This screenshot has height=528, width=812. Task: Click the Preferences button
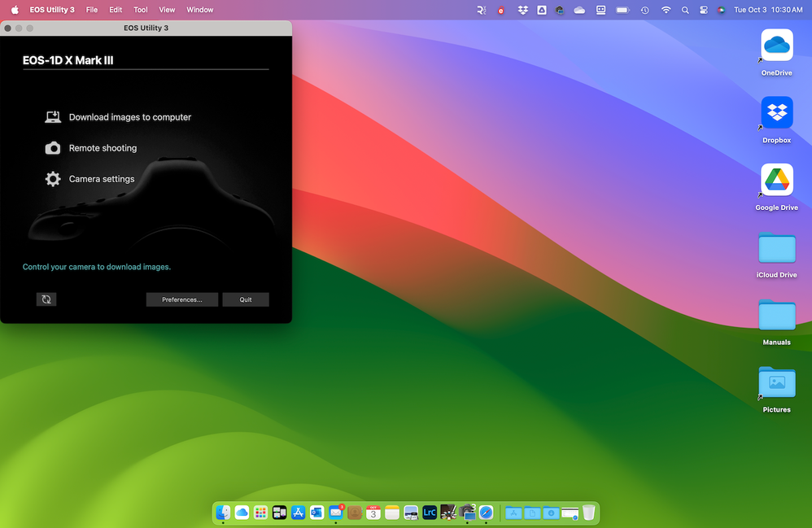click(x=181, y=299)
